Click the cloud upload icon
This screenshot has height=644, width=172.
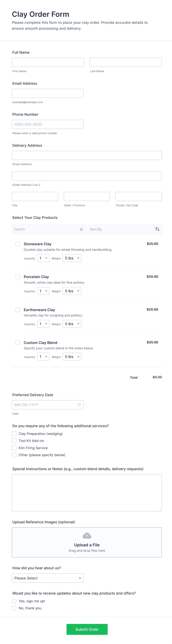[87, 535]
